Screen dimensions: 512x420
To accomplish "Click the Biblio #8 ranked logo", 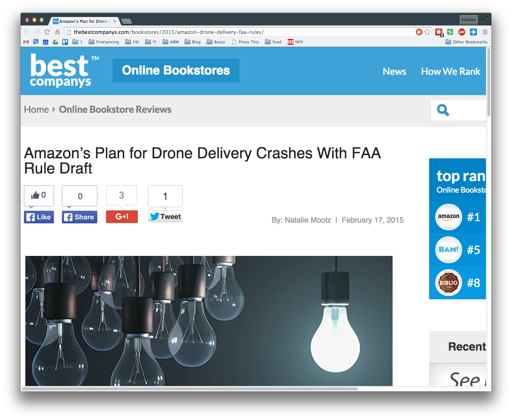I will coord(449,283).
